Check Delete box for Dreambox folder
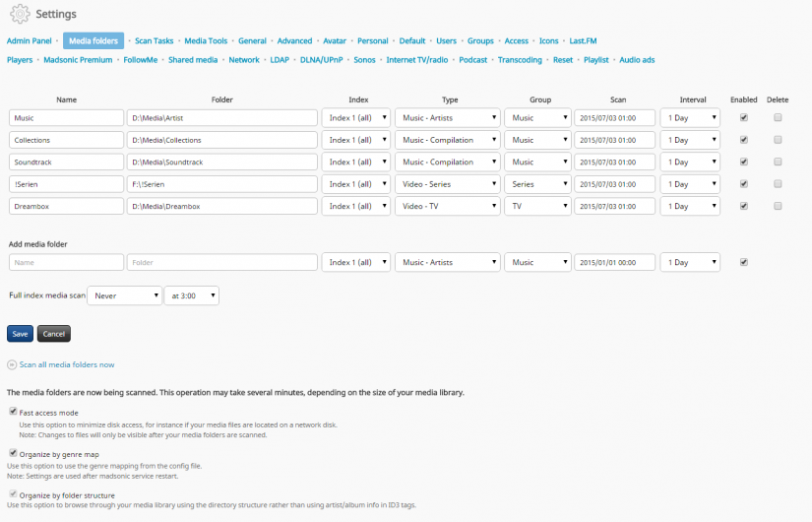Viewport: 812px width, 522px height. (778, 206)
